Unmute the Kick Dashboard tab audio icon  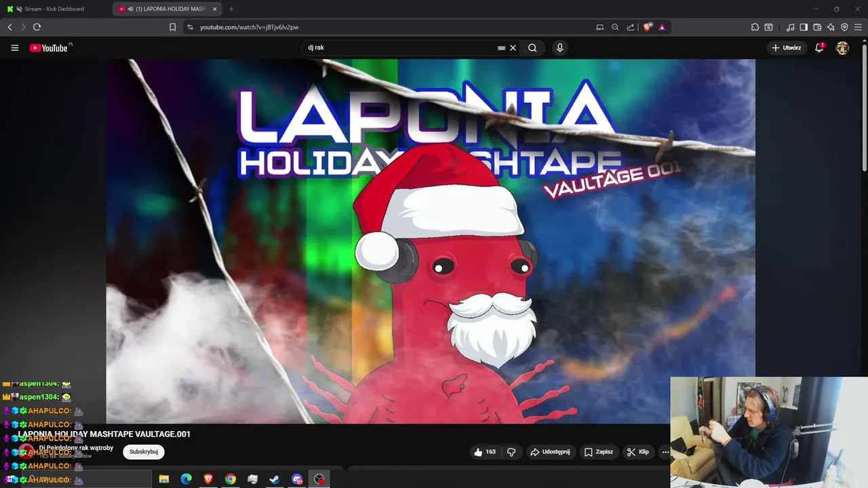[19, 9]
